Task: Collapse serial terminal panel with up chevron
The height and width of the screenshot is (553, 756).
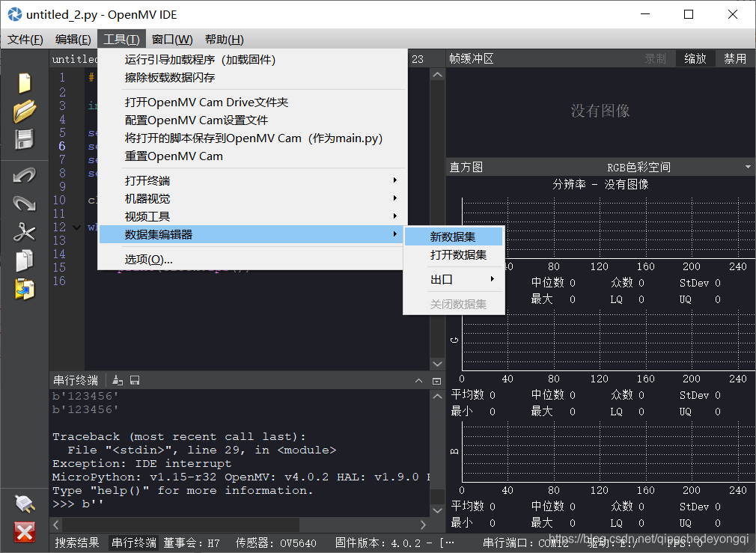Action: (418, 381)
